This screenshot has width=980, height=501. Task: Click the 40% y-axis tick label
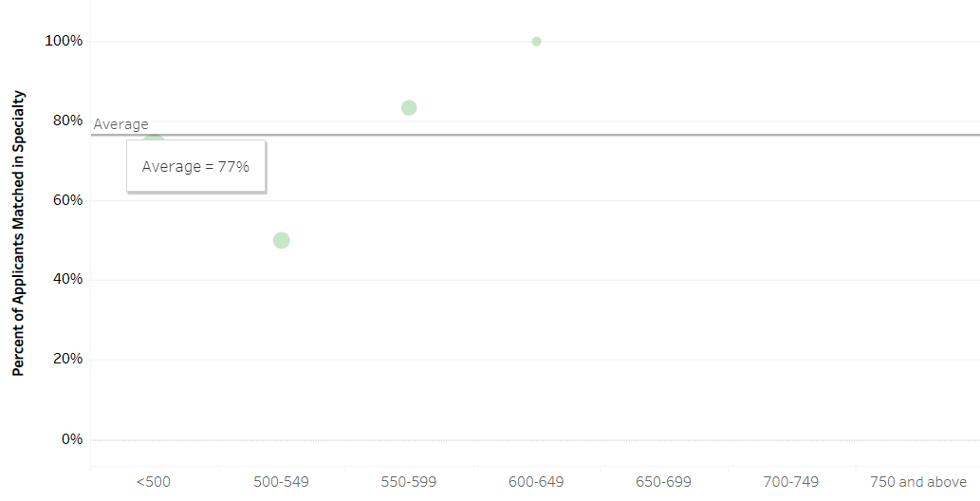click(x=67, y=280)
